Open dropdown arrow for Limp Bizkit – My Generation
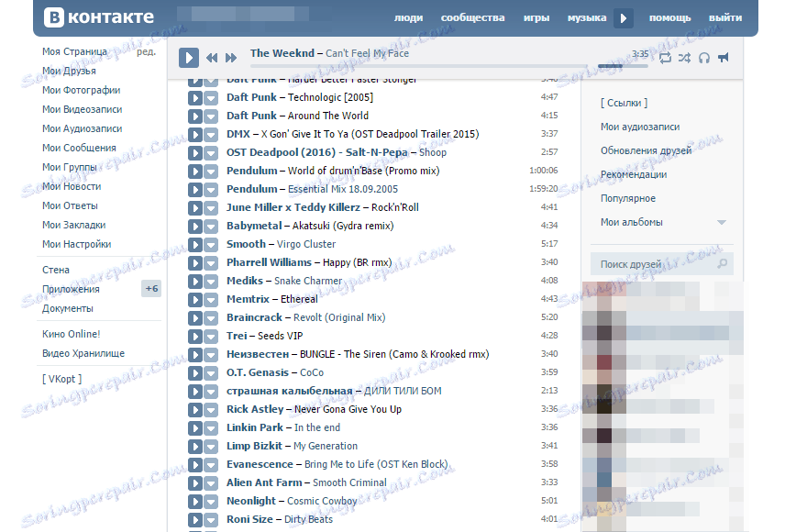This screenshot has width=796, height=532. pyautogui.click(x=211, y=446)
